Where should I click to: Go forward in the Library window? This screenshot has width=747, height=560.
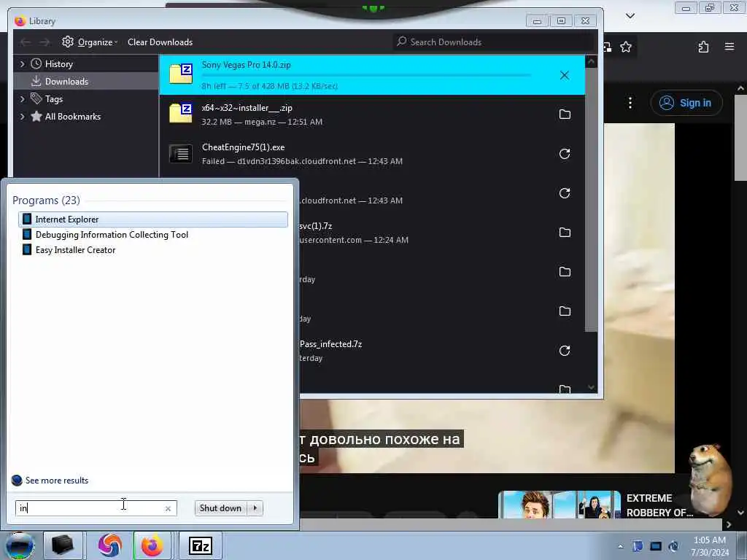[44, 42]
